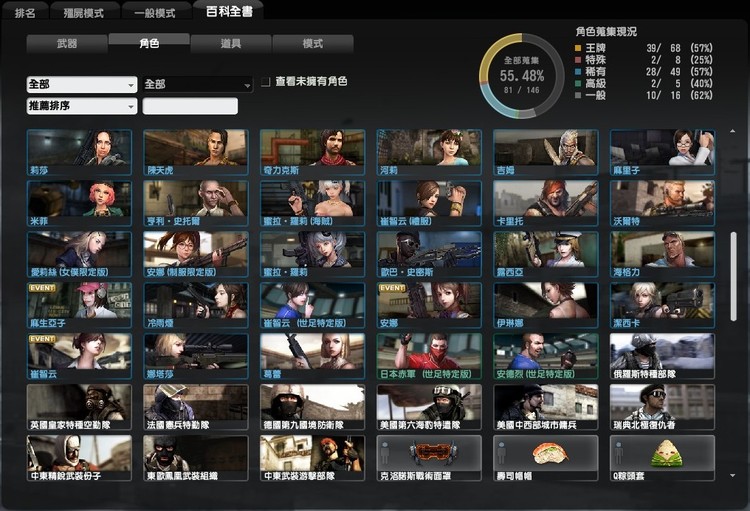Open the 殭屍模式 tab

84,12
